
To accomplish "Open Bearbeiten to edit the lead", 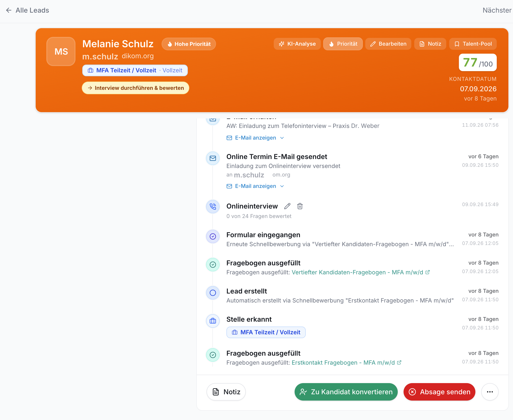I will tap(388, 44).
